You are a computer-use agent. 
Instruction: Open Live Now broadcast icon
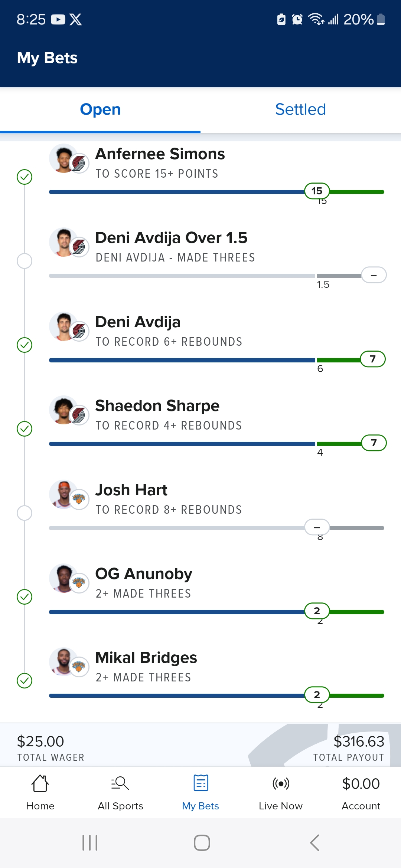(281, 783)
